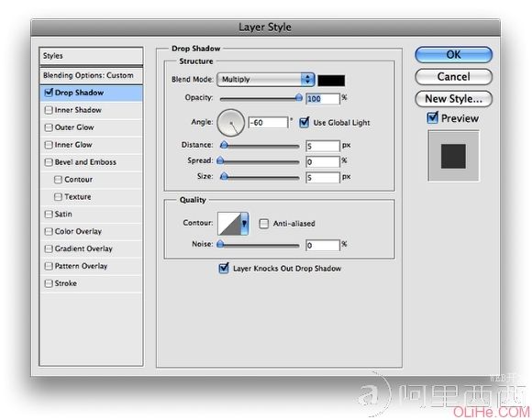This screenshot has width=532, height=420.
Task: Enable the Satin checkbox
Action: point(49,214)
